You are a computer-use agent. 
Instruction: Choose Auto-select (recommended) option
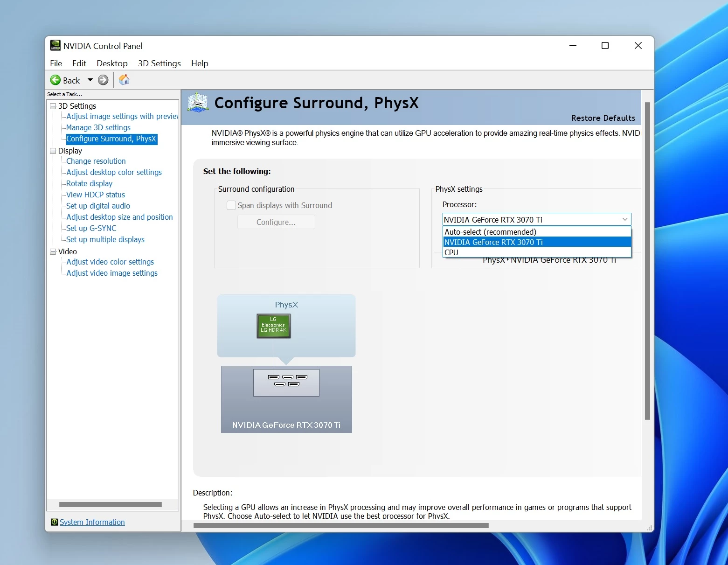click(x=536, y=232)
